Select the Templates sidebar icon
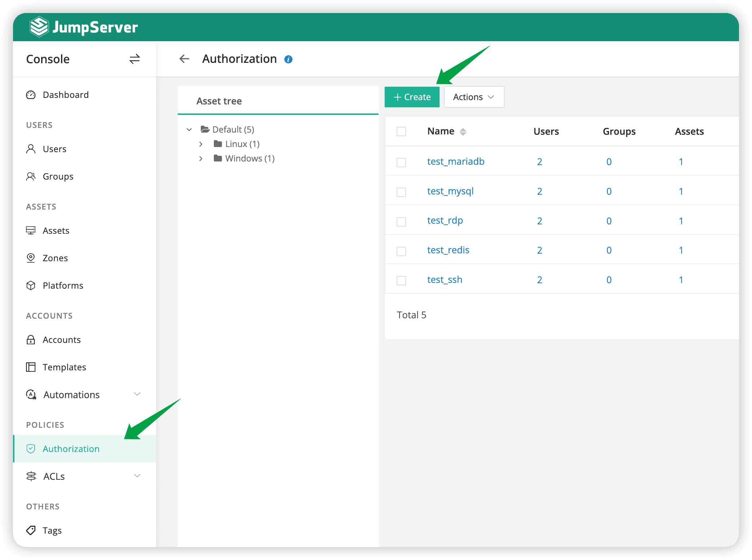The height and width of the screenshot is (560, 752). [31, 367]
